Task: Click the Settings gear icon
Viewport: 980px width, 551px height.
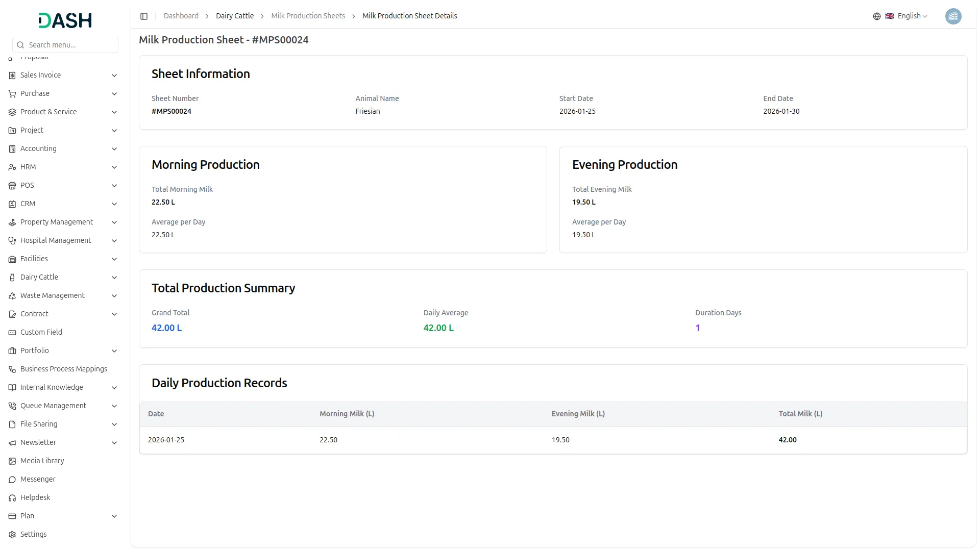Action: tap(12, 535)
